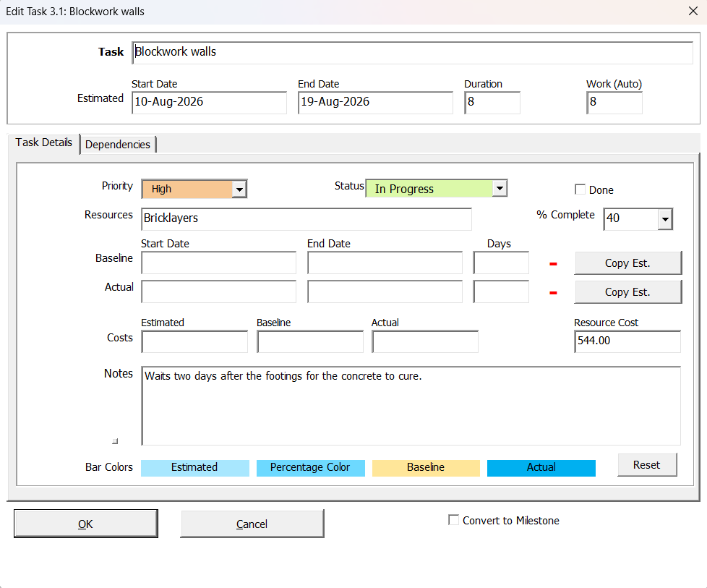Click the Actual End Date field
The width and height of the screenshot is (707, 588).
[385, 291]
